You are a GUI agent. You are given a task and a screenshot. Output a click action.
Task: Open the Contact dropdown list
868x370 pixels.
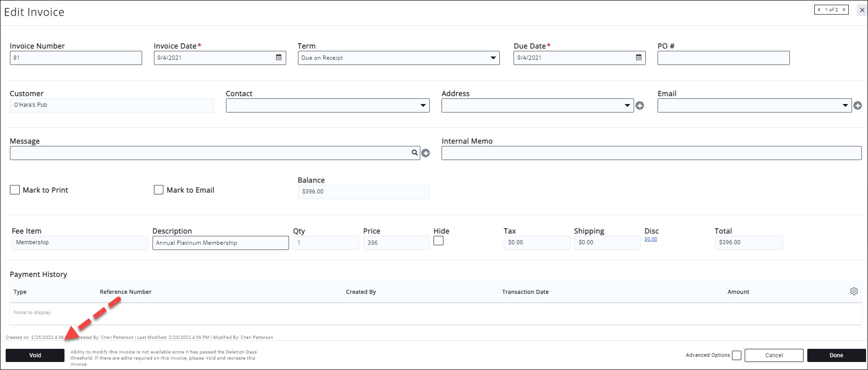[423, 105]
